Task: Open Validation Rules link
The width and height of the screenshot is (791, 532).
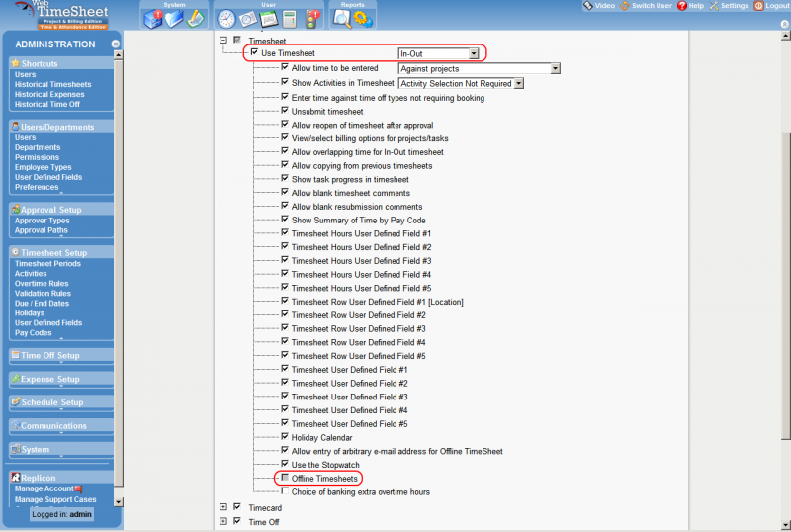Action: (43, 294)
